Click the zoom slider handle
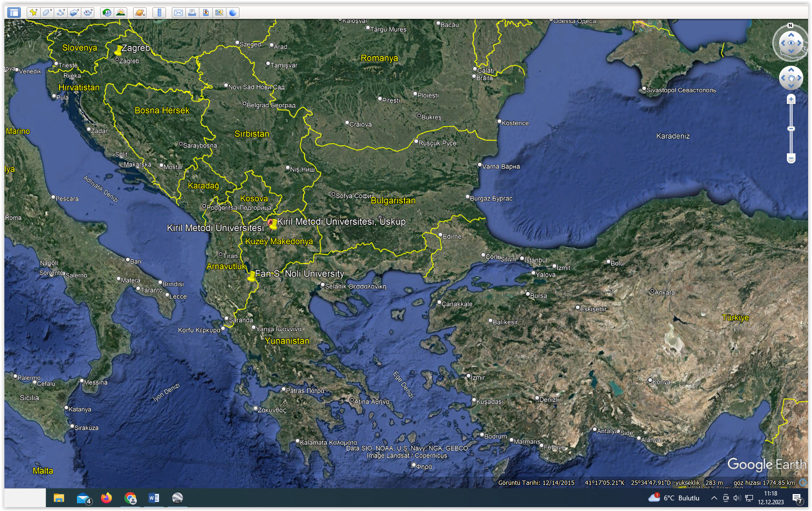Viewport: 812px width, 511px height. coord(791,129)
